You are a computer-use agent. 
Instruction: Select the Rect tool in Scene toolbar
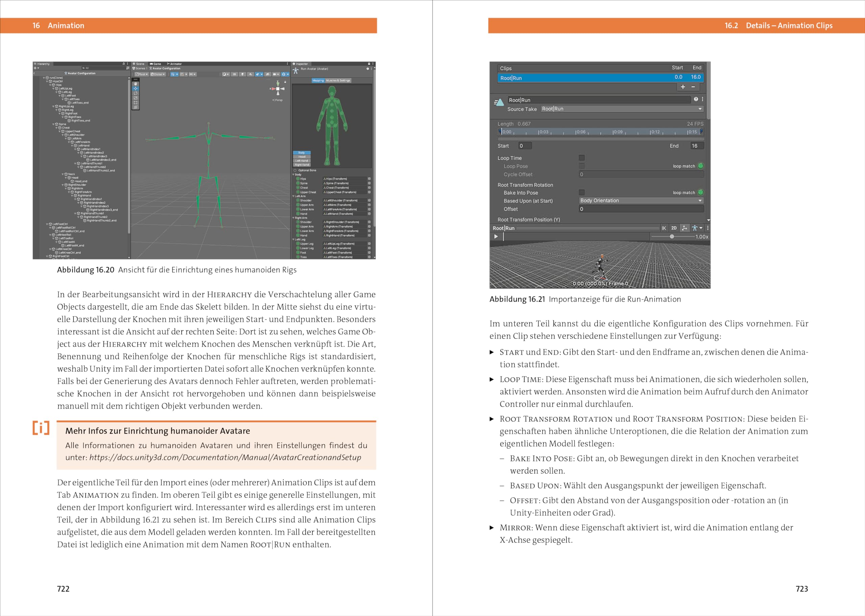(135, 102)
